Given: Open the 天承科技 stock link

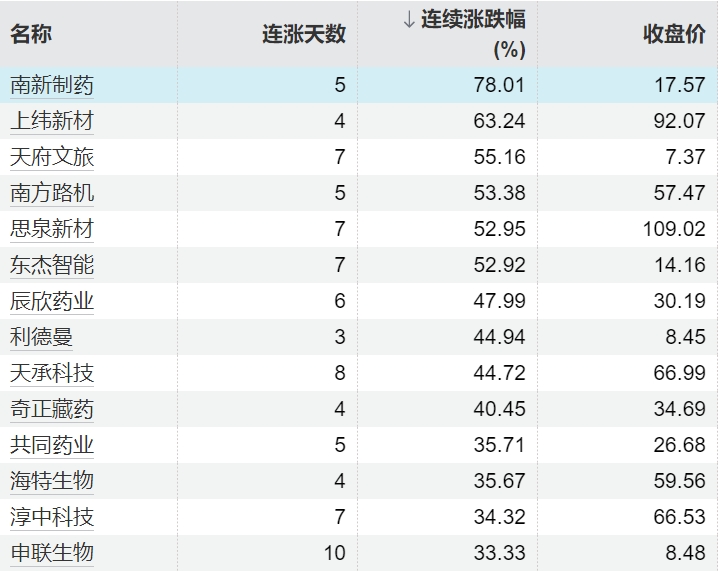Looking at the screenshot, I should point(52,373).
